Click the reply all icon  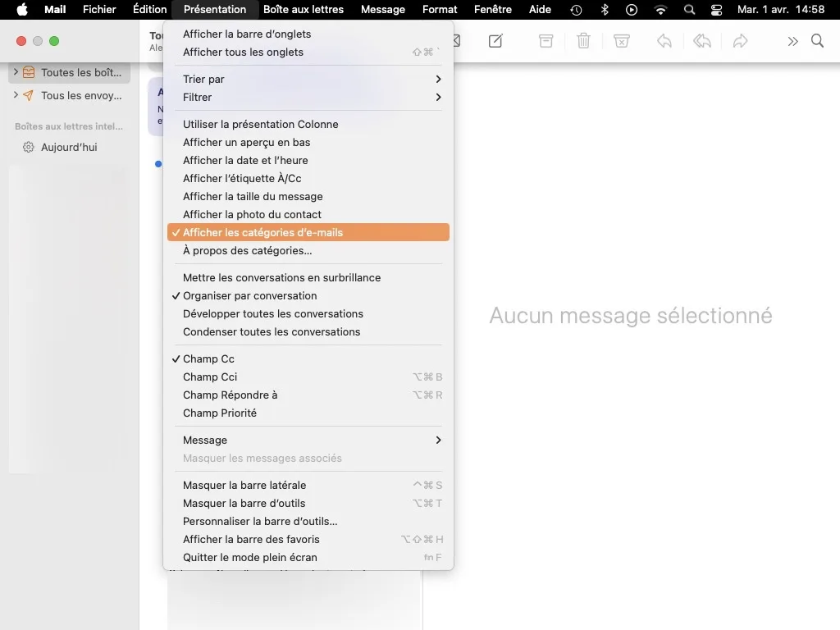click(702, 41)
